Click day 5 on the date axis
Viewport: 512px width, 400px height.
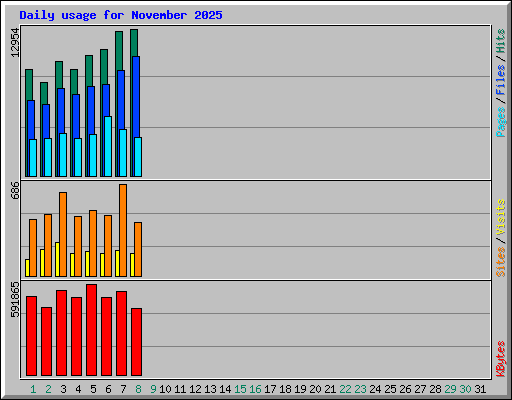point(93,389)
